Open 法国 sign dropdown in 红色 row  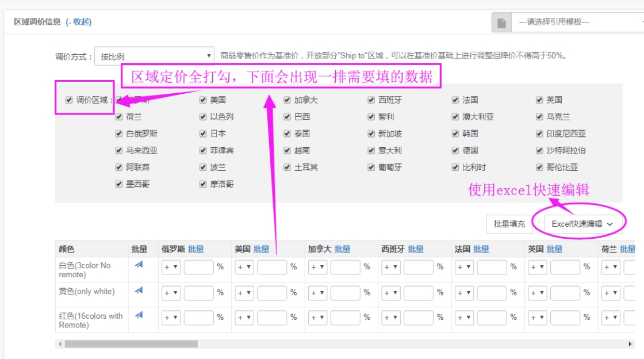pyautogui.click(x=463, y=318)
